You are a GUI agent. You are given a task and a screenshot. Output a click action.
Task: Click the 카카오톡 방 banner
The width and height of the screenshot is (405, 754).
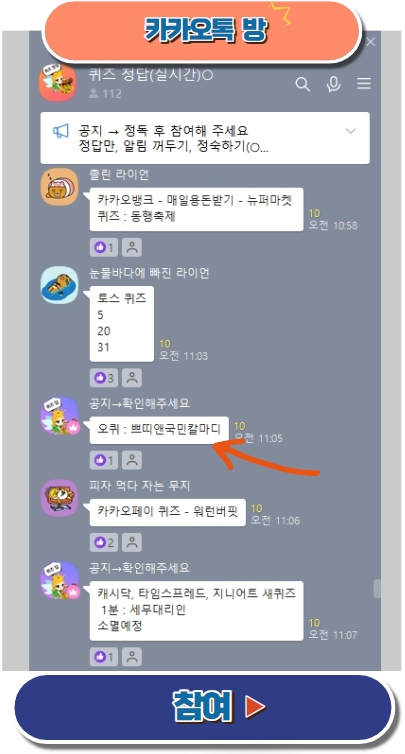[202, 31]
